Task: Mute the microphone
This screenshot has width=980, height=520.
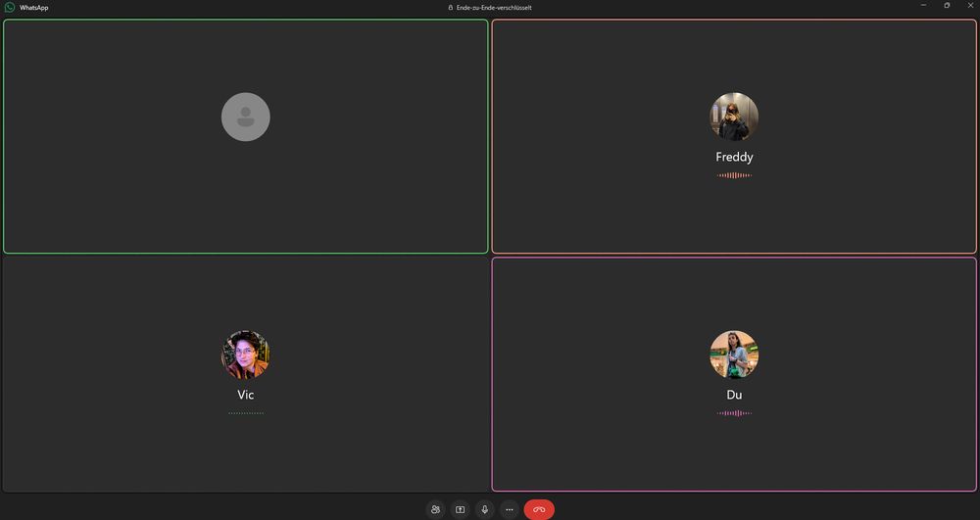Action: (484, 509)
